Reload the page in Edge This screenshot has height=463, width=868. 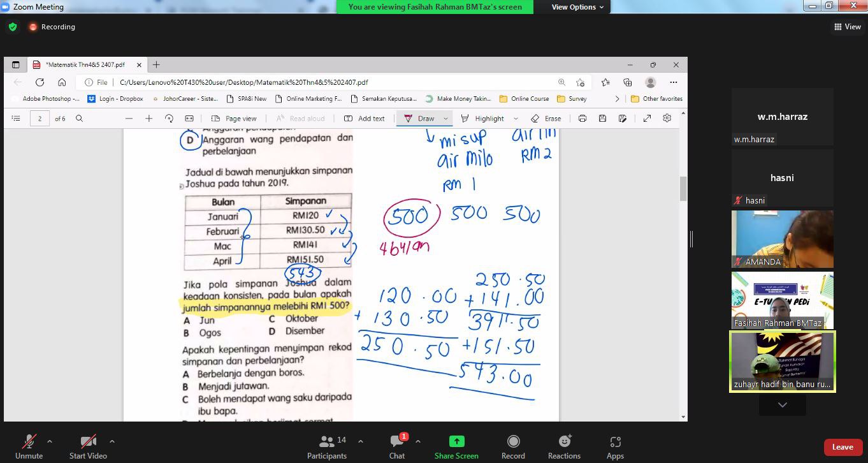40,82
